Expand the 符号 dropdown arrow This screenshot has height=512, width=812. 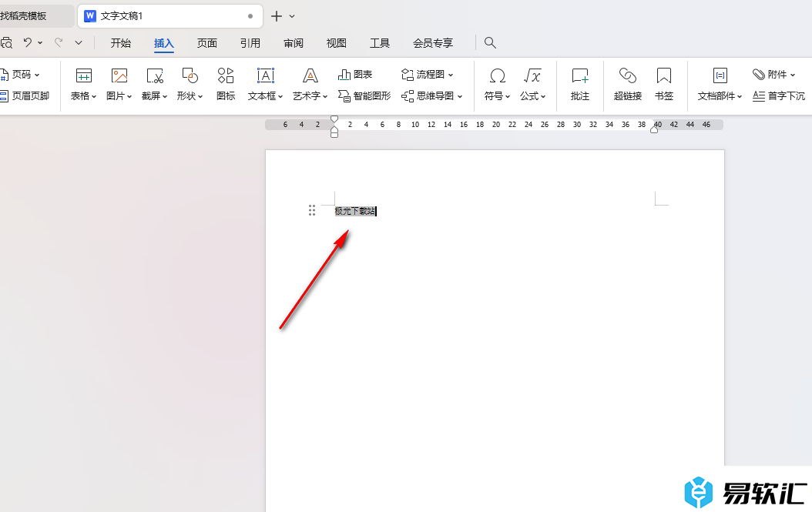[508, 96]
